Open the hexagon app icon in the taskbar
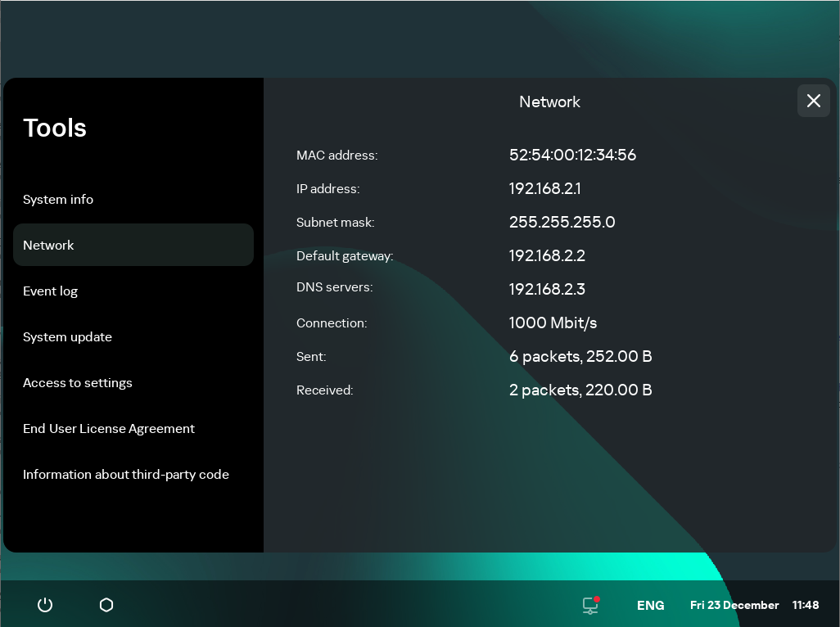 tap(106, 605)
